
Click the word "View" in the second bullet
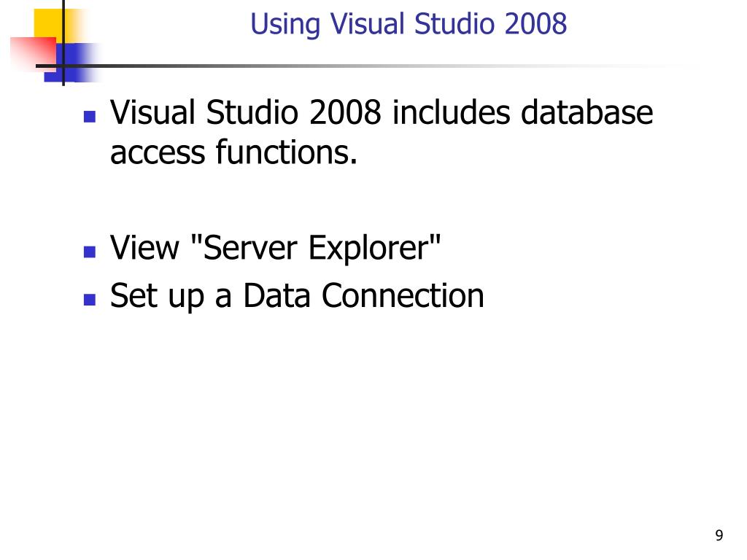click(x=144, y=248)
